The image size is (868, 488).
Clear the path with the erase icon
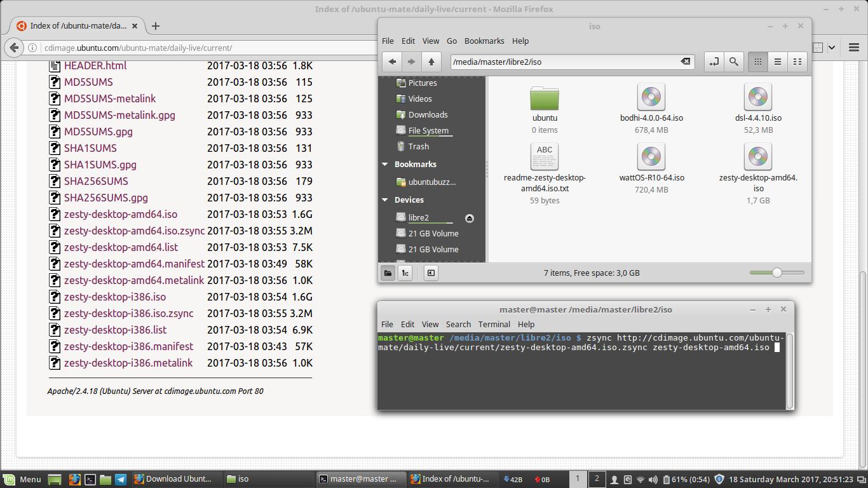(x=686, y=62)
